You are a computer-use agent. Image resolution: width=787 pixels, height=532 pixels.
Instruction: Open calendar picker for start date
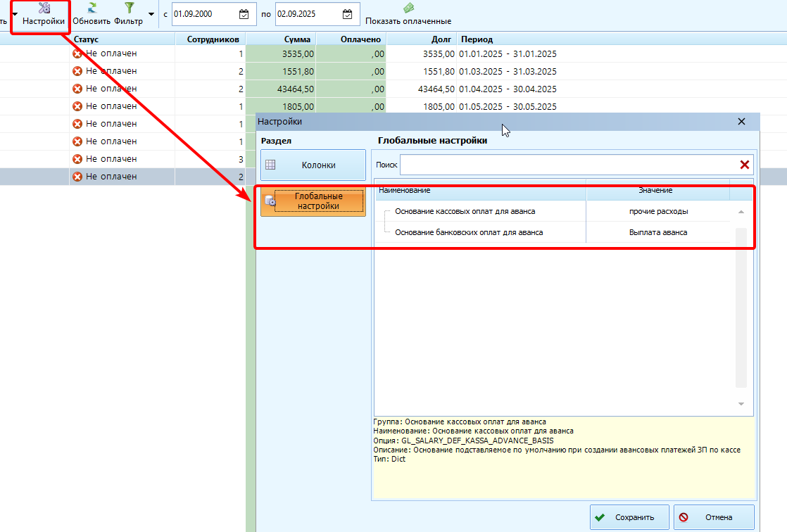tap(244, 14)
